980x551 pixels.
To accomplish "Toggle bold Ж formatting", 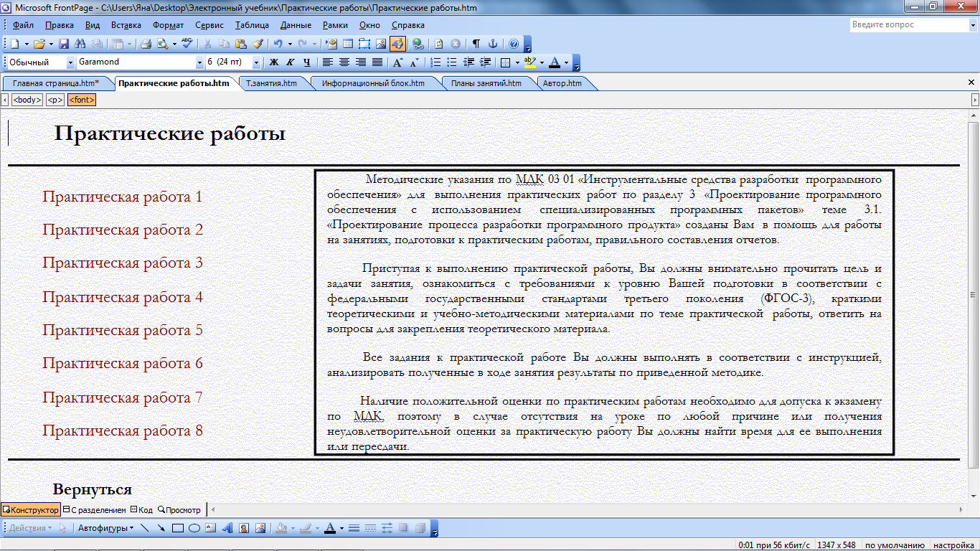I will (274, 62).
